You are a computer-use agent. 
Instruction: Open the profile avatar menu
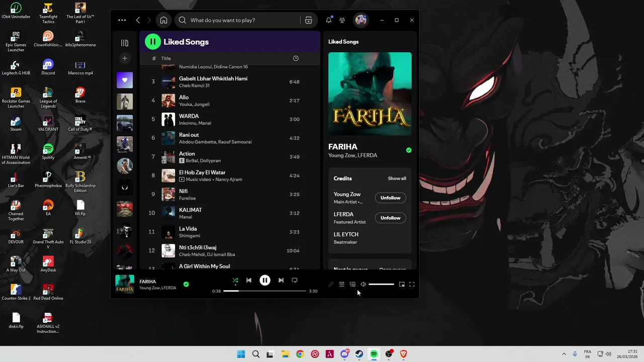tap(361, 20)
